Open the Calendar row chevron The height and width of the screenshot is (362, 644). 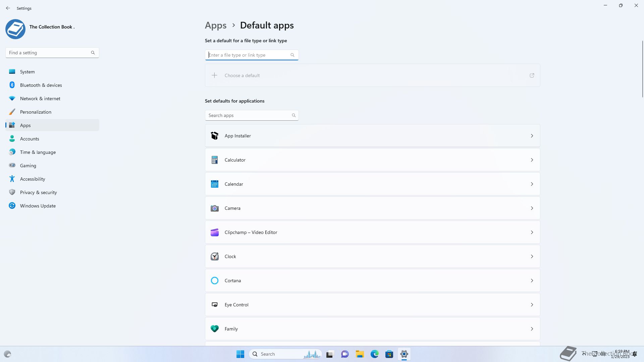tap(532, 184)
